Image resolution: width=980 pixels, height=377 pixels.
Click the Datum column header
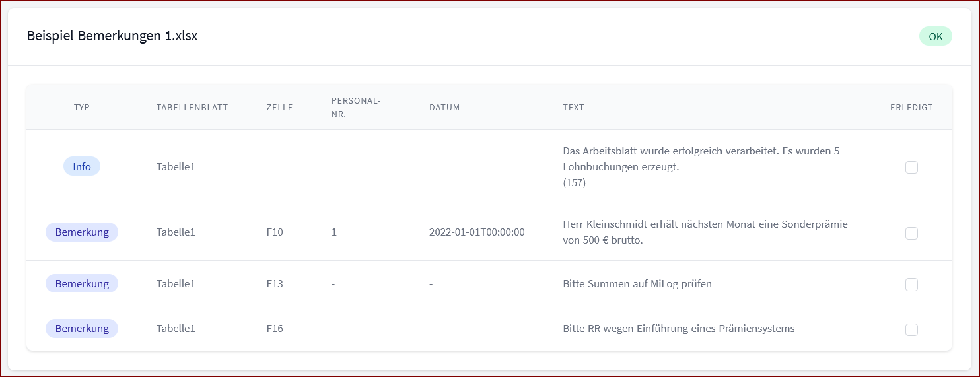pos(444,108)
